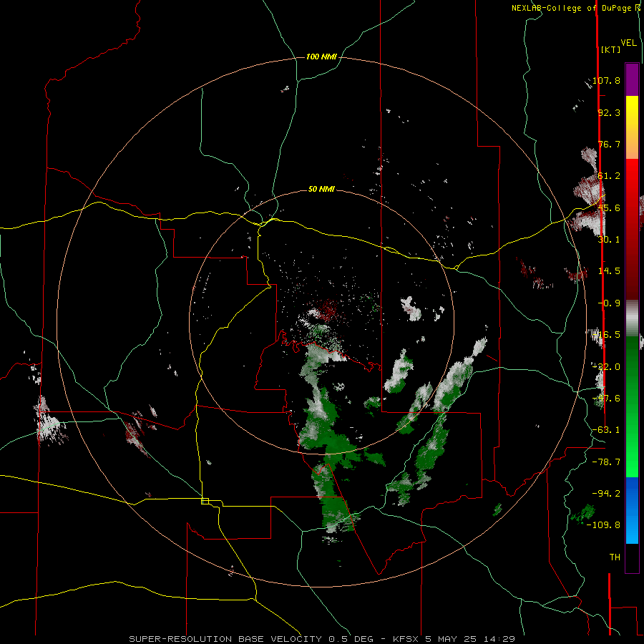Click the Super-Resolution Base Velocity caption text
Image resolution: width=644 pixels, height=644 pixels.
[x=321, y=639]
